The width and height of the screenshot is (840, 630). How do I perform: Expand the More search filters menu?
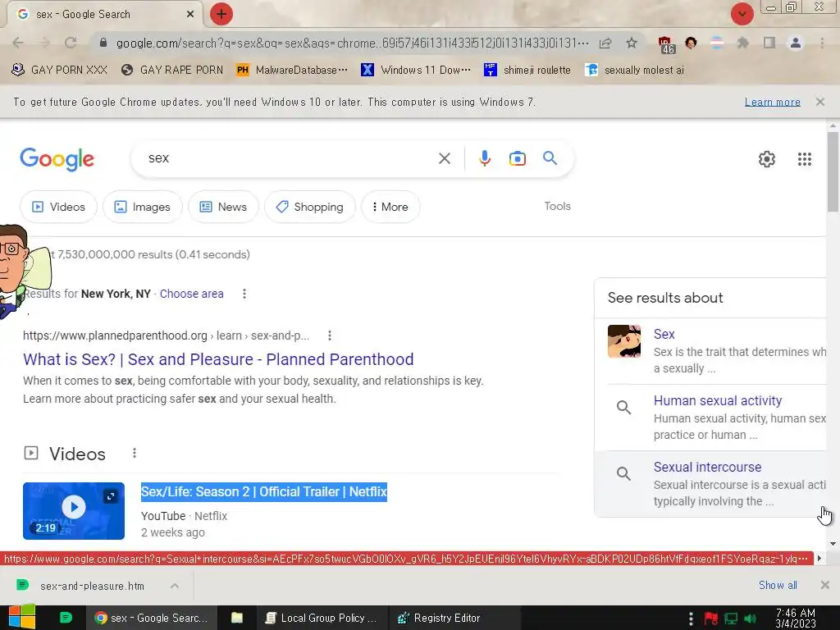click(390, 207)
